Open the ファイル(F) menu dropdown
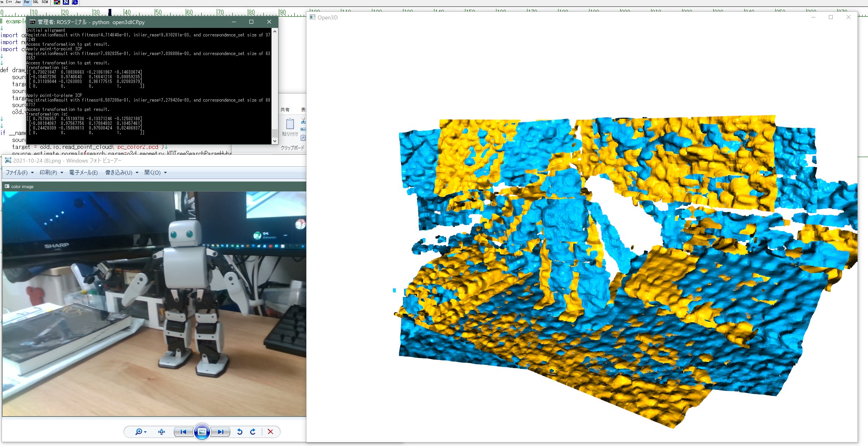868x446 pixels. (19, 173)
